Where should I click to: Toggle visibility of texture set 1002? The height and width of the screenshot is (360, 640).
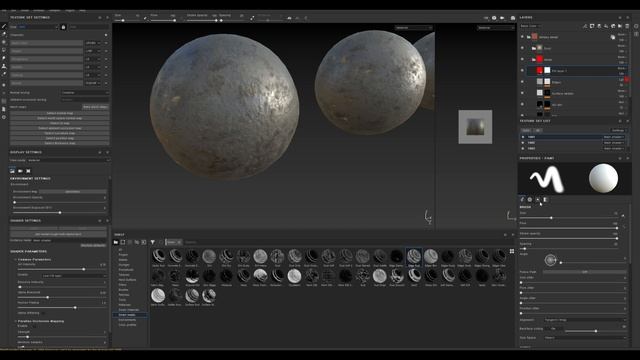point(523,143)
